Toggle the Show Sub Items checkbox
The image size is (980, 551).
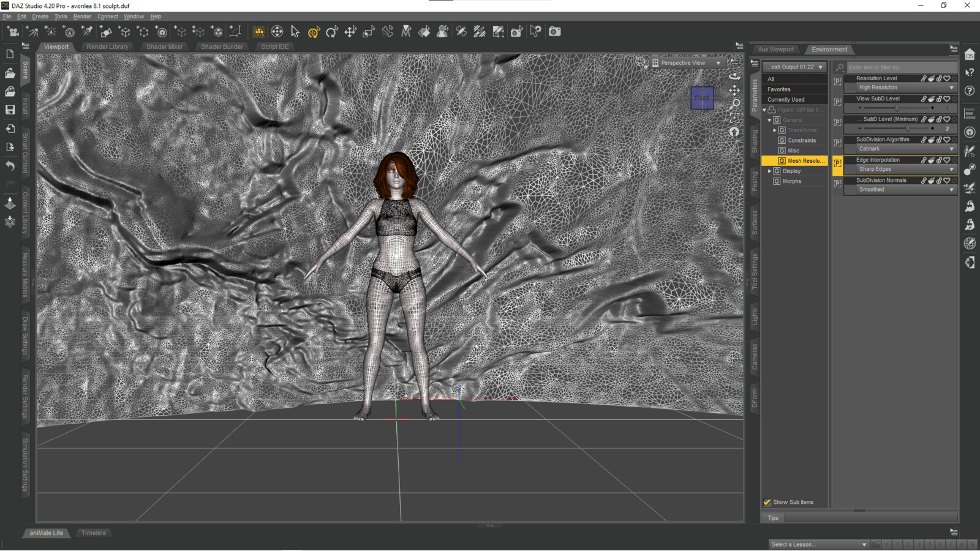[x=767, y=502]
